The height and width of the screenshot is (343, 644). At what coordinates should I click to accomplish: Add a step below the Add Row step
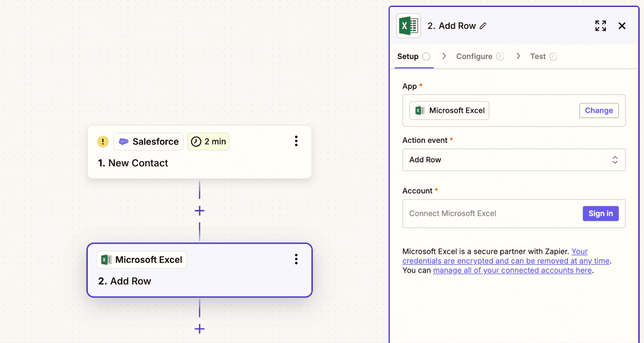click(200, 329)
